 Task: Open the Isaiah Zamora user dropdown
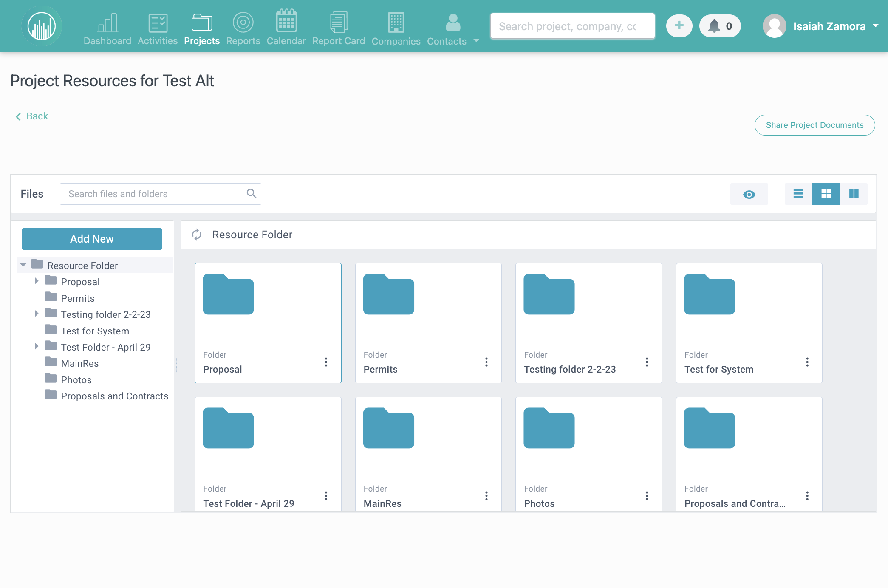tap(820, 26)
